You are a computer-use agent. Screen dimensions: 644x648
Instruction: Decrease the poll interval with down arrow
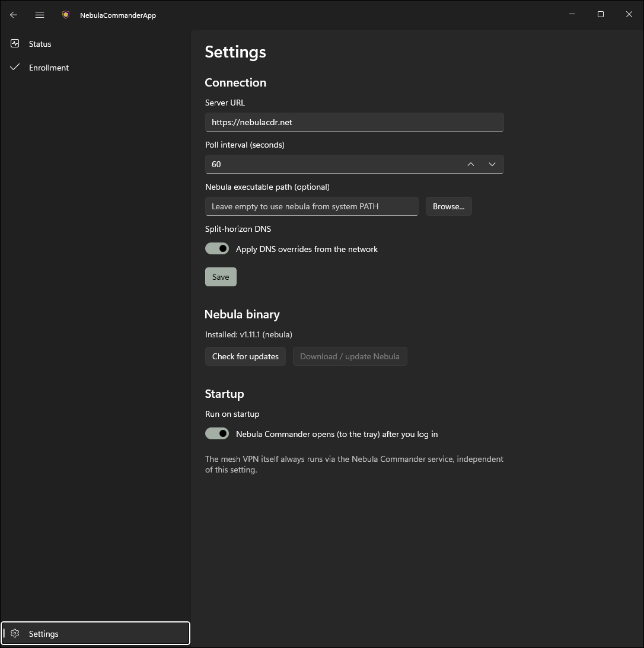coord(492,164)
